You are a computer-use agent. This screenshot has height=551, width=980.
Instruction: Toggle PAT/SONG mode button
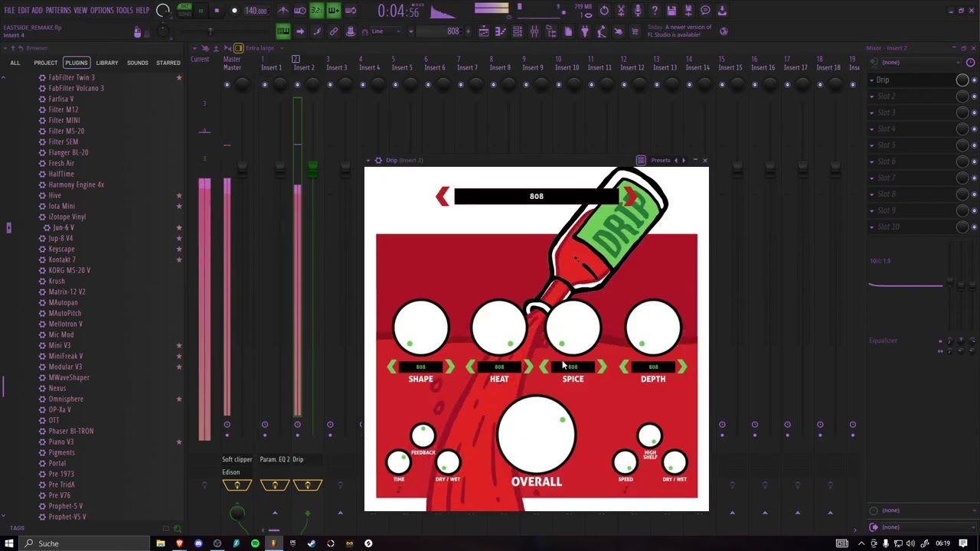point(185,11)
